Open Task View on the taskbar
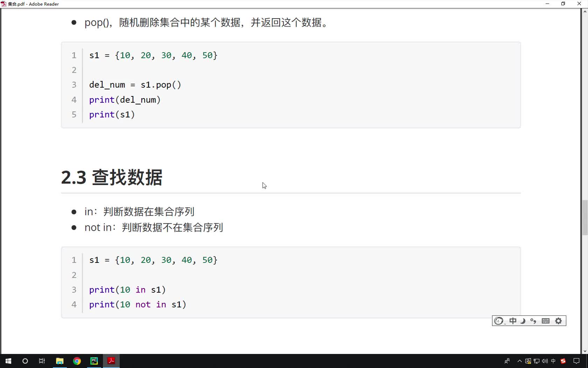 click(x=42, y=361)
